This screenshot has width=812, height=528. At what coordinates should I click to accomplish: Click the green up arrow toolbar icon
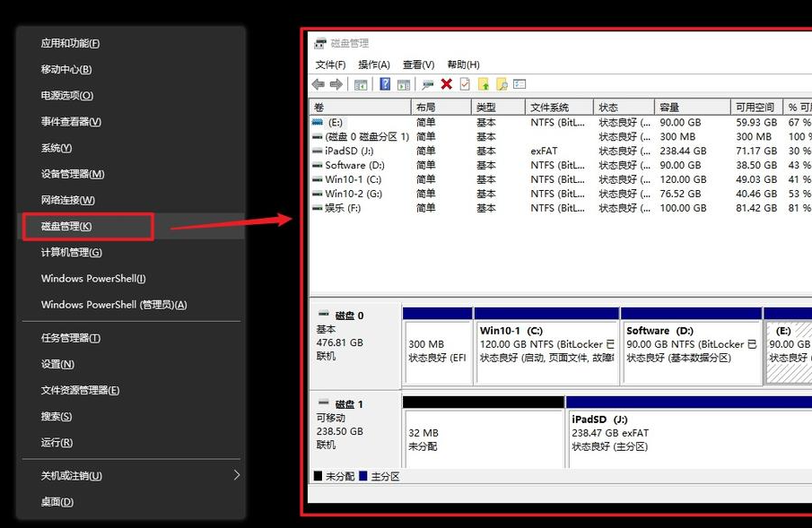(484, 82)
